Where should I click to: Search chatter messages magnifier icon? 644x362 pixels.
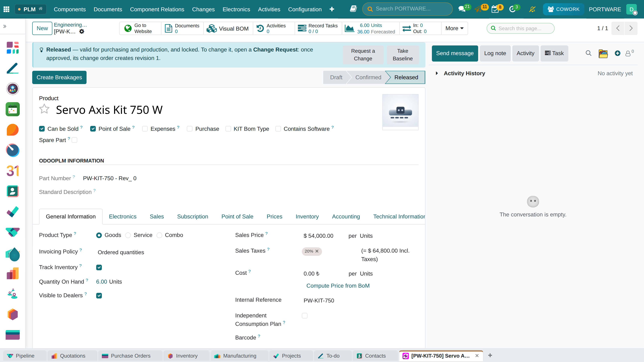click(588, 53)
